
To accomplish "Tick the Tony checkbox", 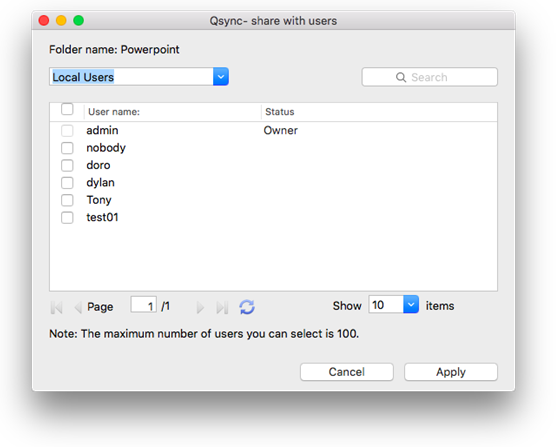I will coord(67,200).
